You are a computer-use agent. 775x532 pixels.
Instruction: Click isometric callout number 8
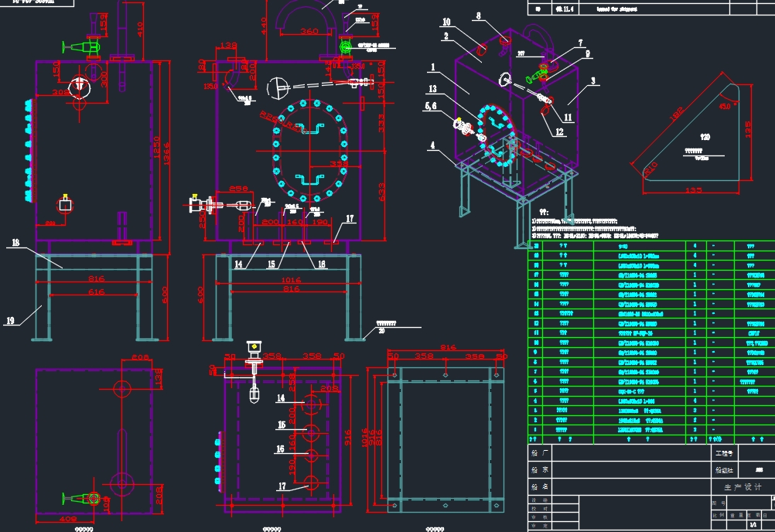(479, 15)
